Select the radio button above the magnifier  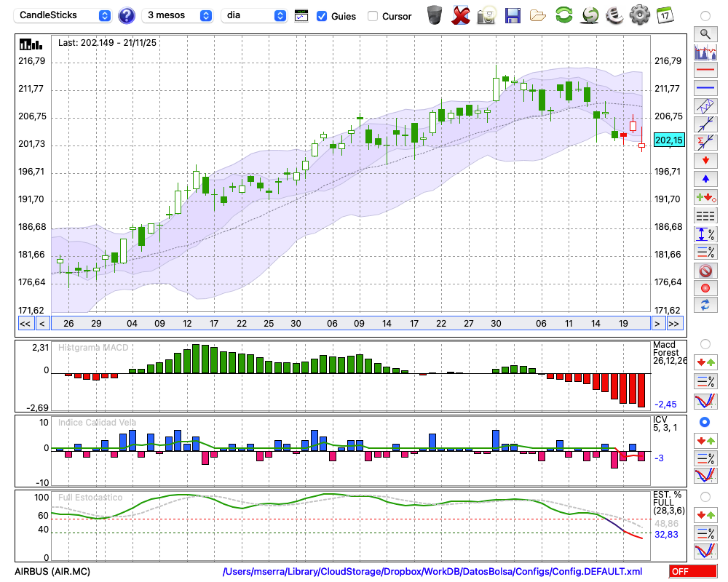tap(705, 16)
